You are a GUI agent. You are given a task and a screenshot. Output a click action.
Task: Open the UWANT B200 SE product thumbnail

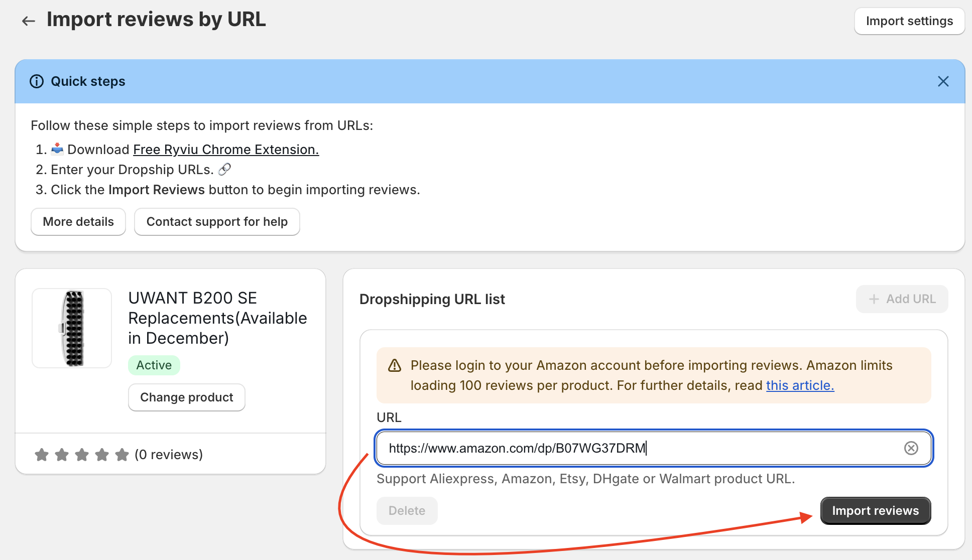pos(72,328)
